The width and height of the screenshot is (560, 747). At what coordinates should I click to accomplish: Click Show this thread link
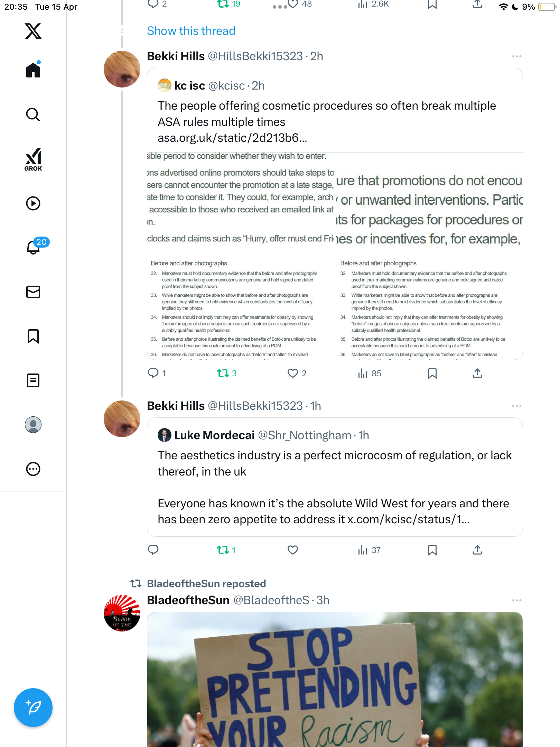coord(191,31)
